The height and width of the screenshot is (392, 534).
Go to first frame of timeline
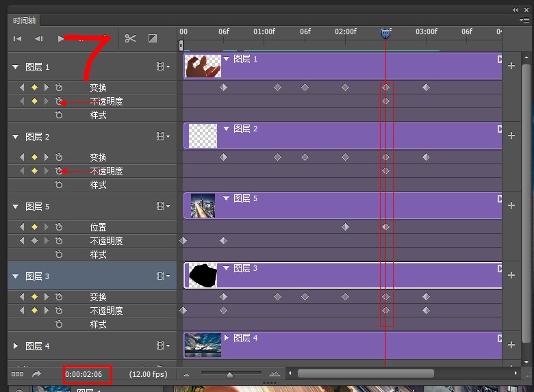tap(17, 38)
